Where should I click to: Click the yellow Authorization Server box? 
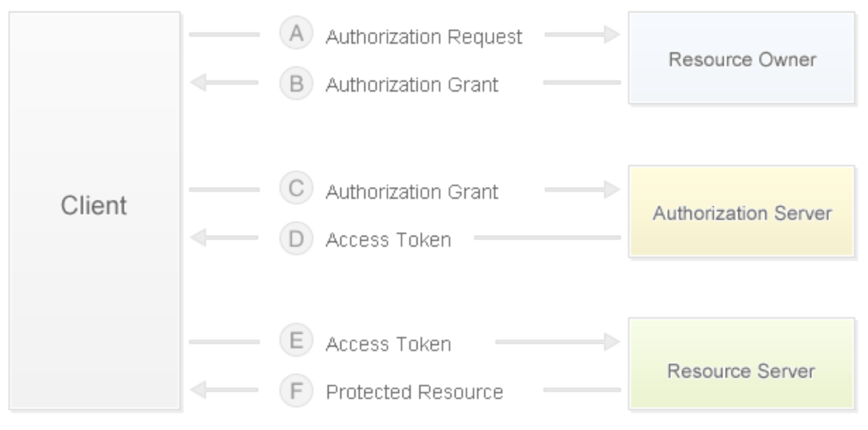coord(742,212)
